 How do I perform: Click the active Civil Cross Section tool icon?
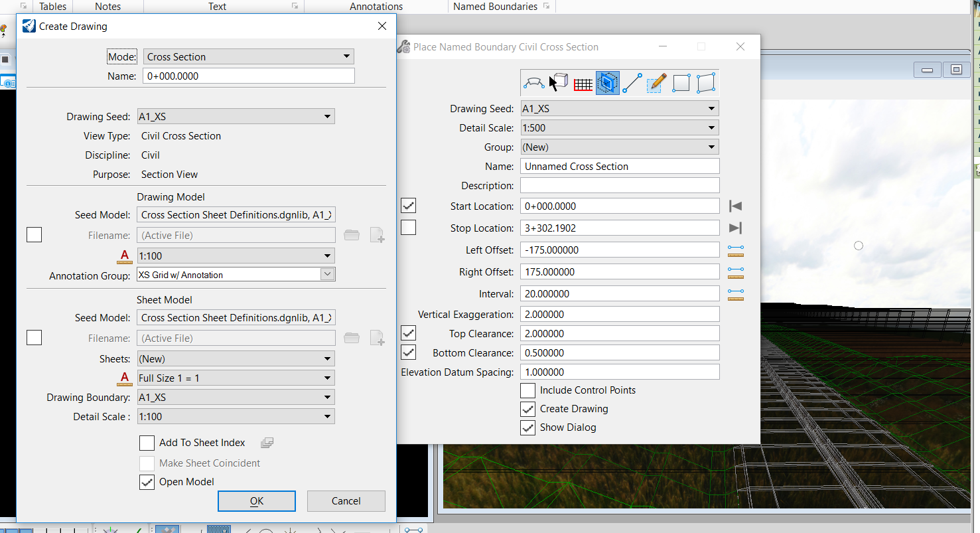click(x=607, y=83)
